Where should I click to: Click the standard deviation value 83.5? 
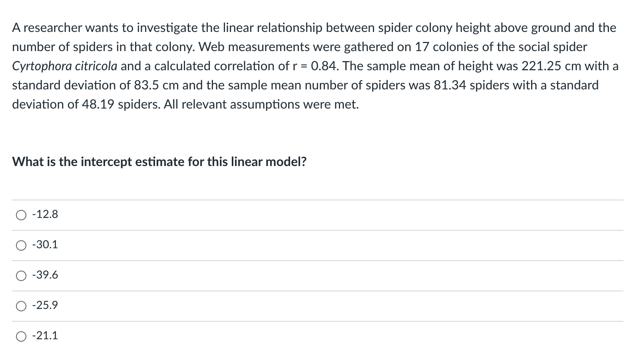click(x=143, y=85)
